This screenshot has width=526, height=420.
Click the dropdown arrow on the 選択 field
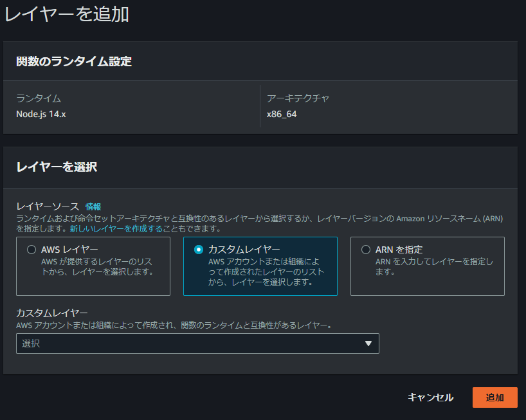368,343
